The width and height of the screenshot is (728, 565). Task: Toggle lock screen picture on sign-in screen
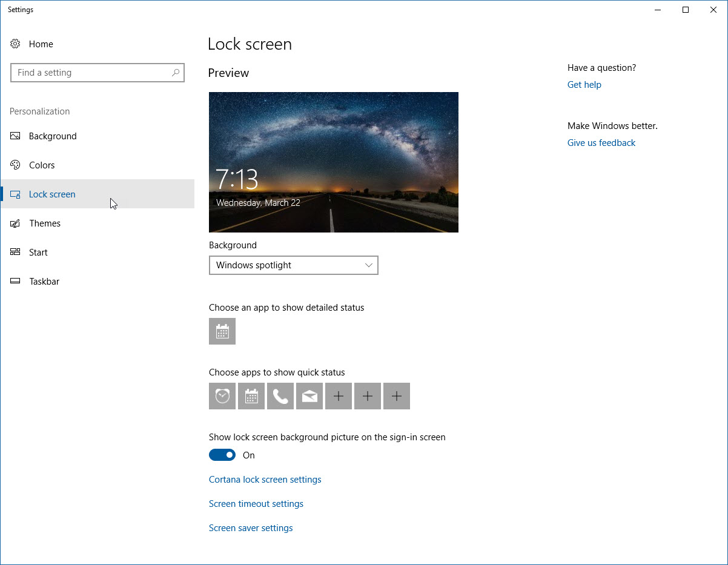(x=222, y=455)
